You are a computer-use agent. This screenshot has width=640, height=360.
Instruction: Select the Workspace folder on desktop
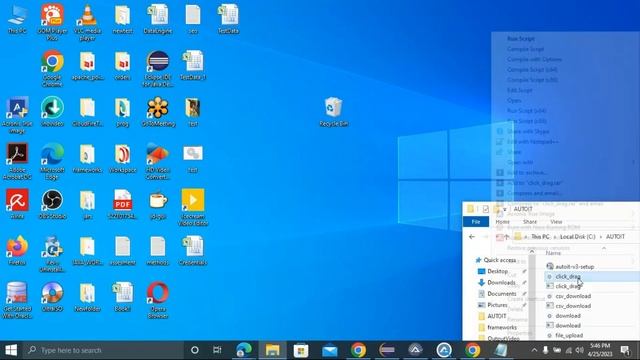(122, 158)
